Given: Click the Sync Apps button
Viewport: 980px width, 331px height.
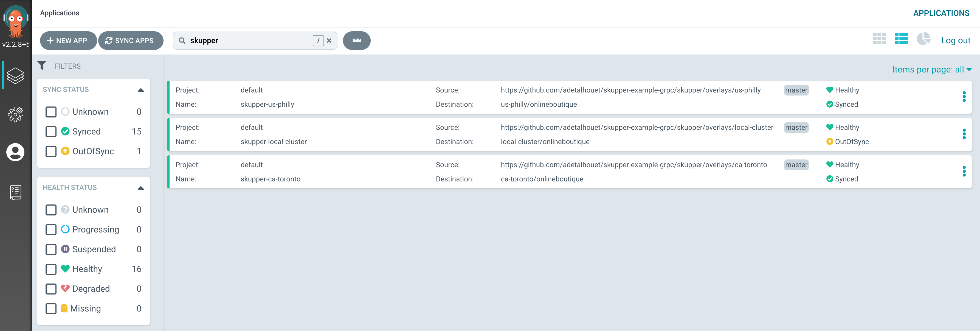Looking at the screenshot, I should pos(130,41).
